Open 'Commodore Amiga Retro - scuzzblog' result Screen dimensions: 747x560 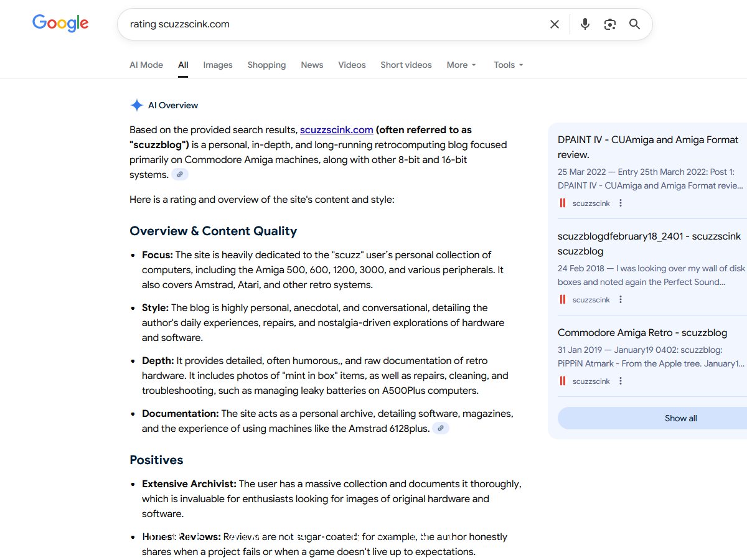[642, 332]
